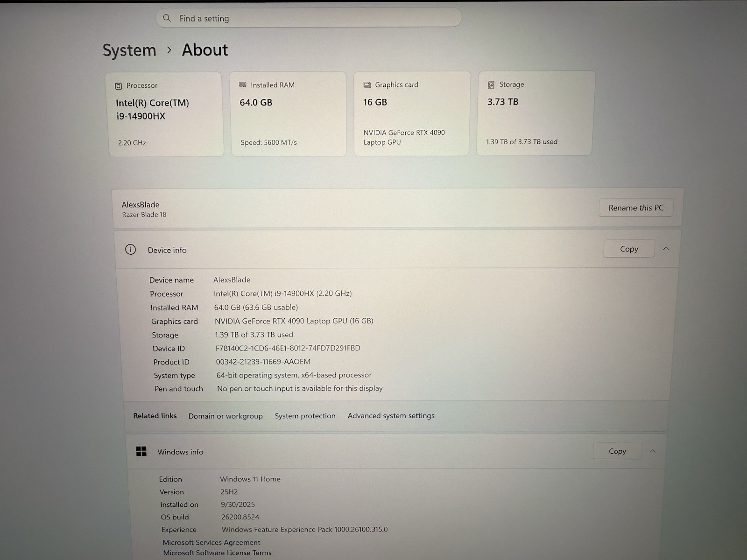Copy the Device info details

(629, 249)
